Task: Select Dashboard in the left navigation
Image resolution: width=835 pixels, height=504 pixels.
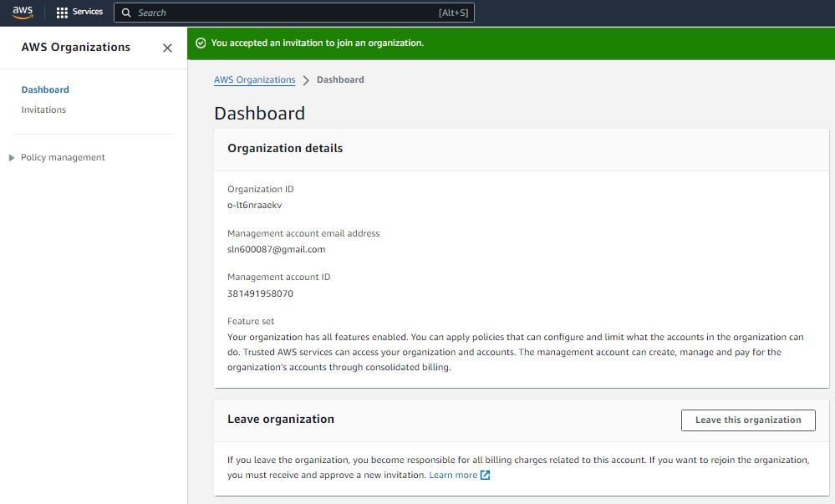Action: (45, 89)
